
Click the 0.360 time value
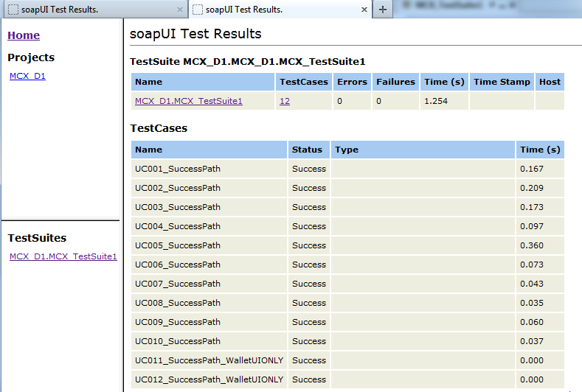[x=532, y=245]
